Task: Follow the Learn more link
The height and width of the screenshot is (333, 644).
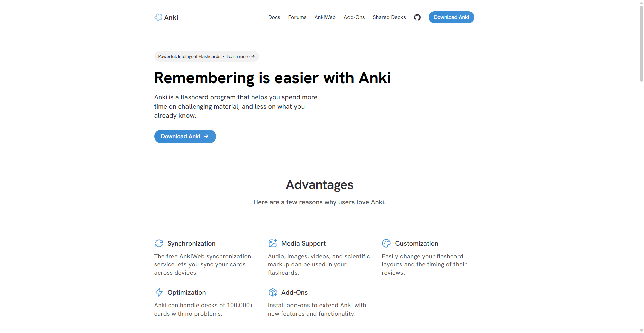Action: pyautogui.click(x=240, y=56)
